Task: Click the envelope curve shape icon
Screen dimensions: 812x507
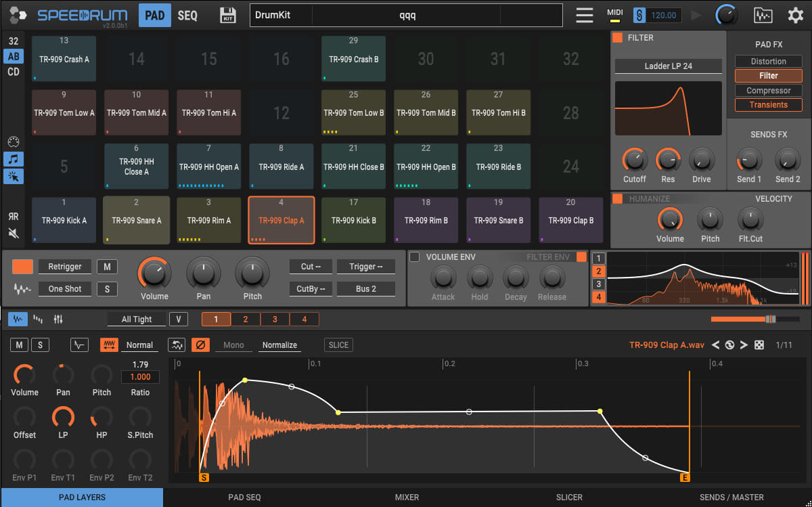Action: tap(79, 345)
